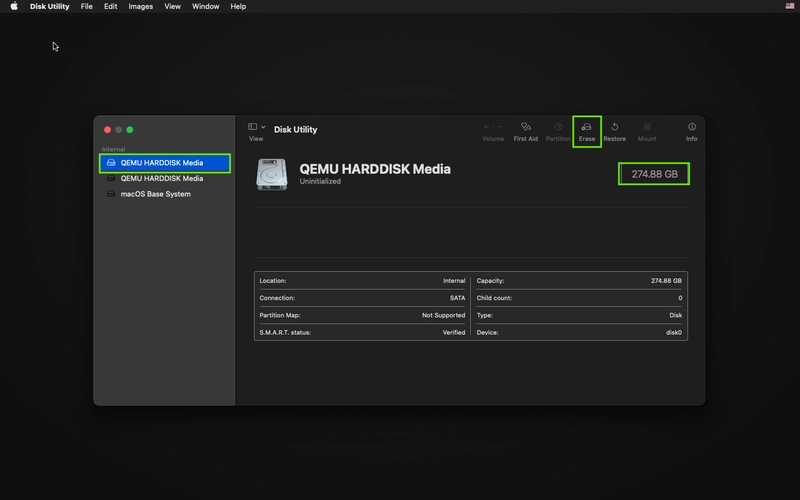Click the "Not Supported" partition map value
800x500 pixels.
[x=443, y=315]
